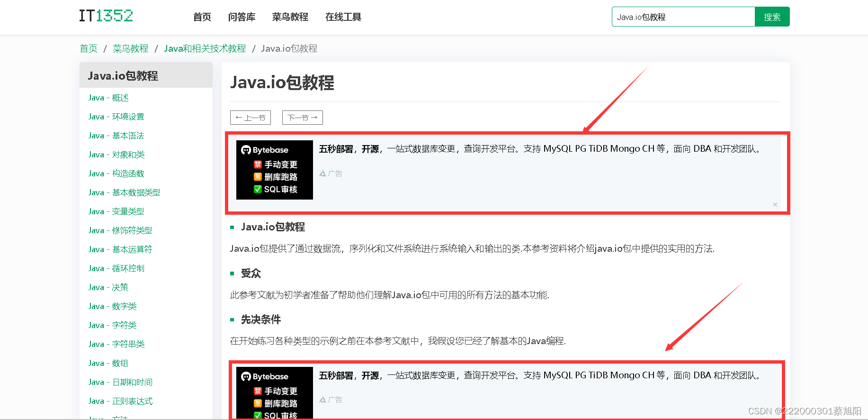Open the 首页 navigation menu item
Viewport: 868px width, 420px height.
[202, 17]
